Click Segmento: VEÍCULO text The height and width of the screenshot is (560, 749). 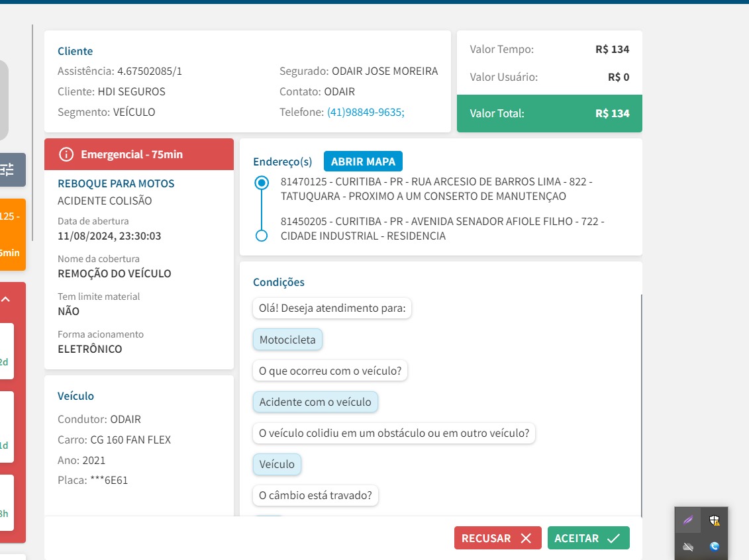coord(106,112)
